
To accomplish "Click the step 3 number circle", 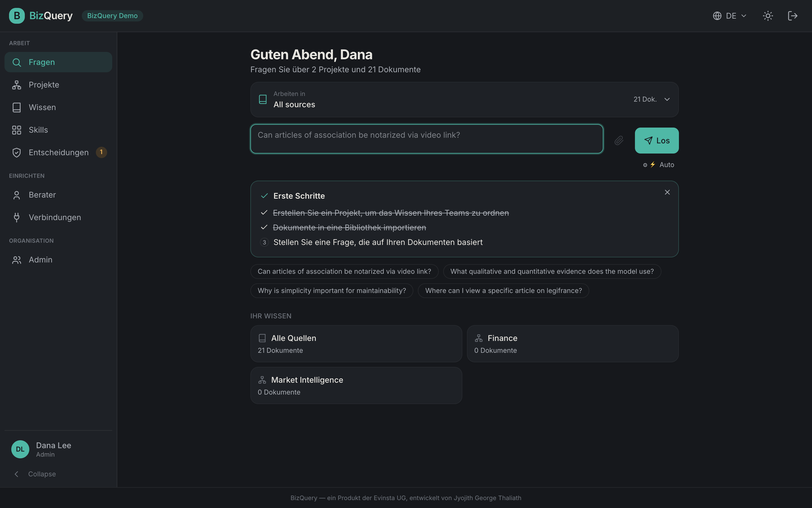I will (264, 242).
